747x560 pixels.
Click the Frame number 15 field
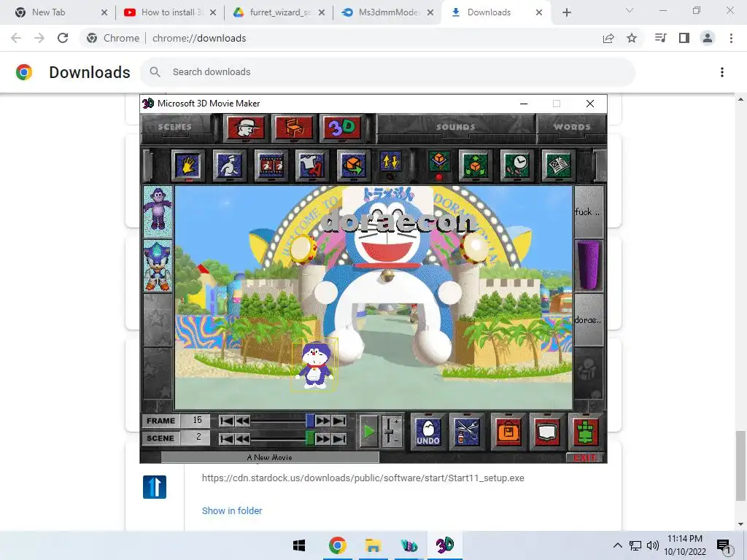[x=197, y=421]
